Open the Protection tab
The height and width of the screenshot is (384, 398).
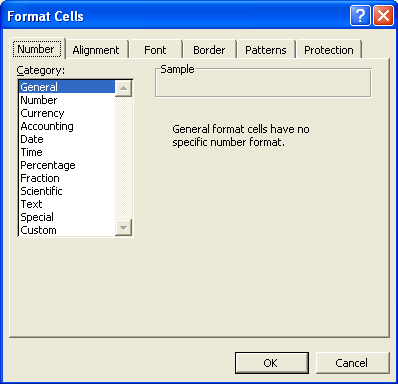pos(329,50)
